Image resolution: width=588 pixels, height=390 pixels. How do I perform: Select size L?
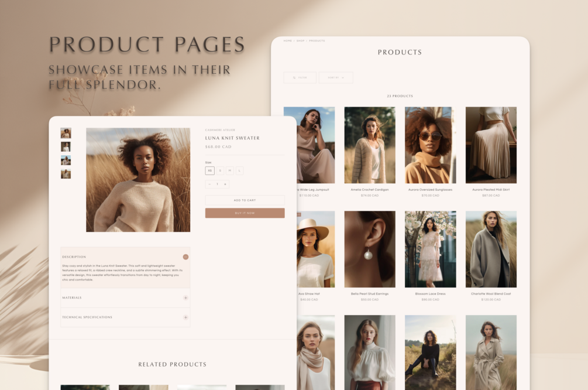pos(239,170)
